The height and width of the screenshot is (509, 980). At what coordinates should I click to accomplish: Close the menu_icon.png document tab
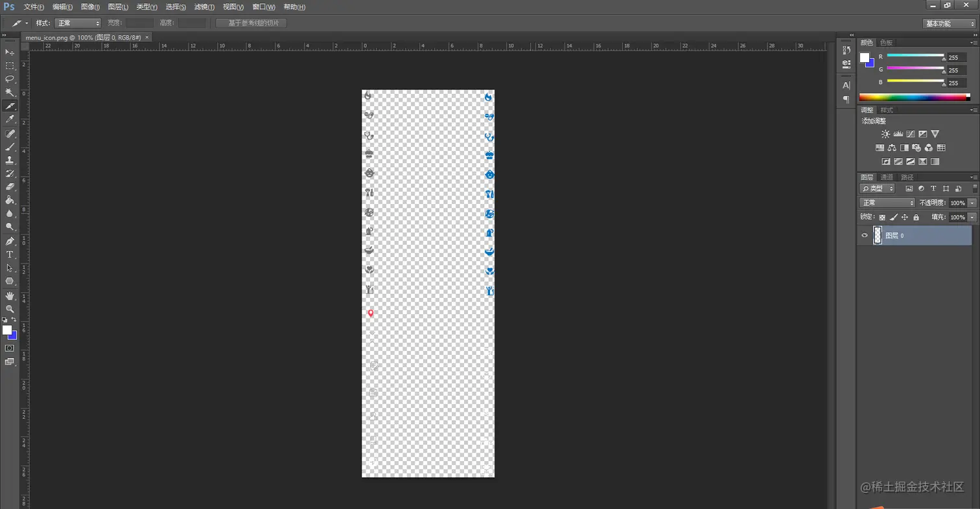(146, 38)
